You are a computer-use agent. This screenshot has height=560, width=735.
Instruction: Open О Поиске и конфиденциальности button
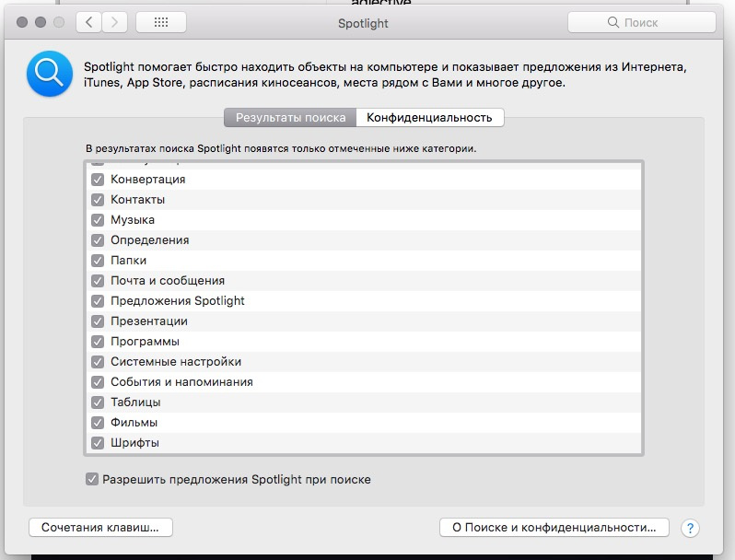point(554,527)
